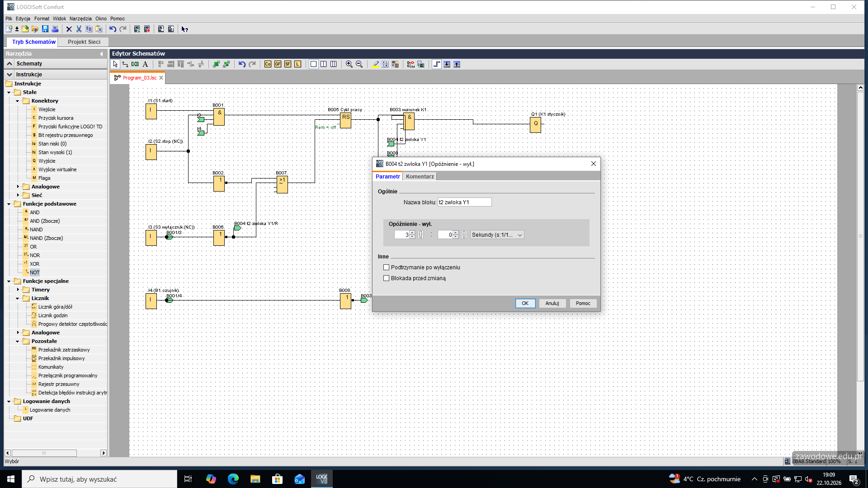Screen dimensions: 868x488
Task: Expand the Timery folder
Action: coord(18,290)
